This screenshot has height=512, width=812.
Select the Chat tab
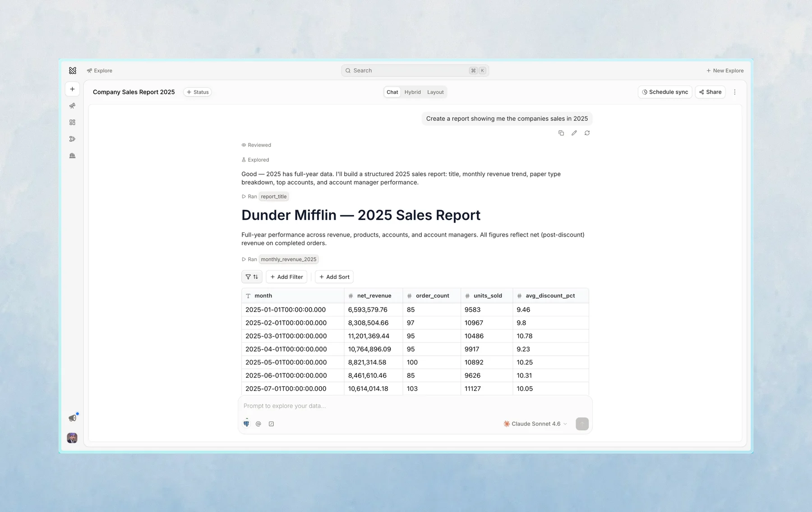[x=392, y=92]
